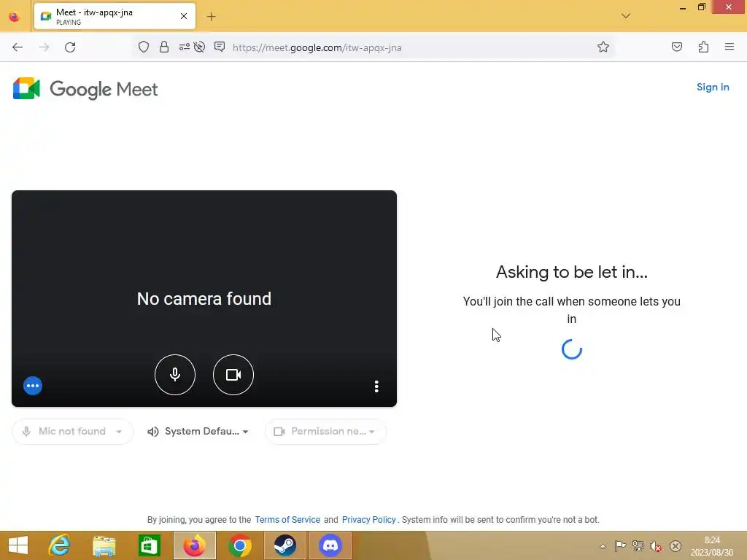This screenshot has height=560, width=747.
Task: Open site permissions icon in address bar
Action: point(184,47)
